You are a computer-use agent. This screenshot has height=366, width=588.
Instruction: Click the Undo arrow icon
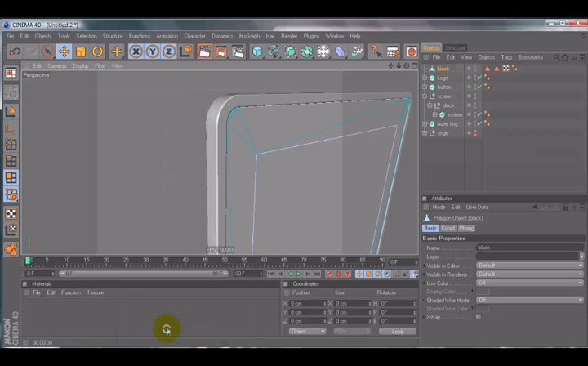(x=15, y=51)
